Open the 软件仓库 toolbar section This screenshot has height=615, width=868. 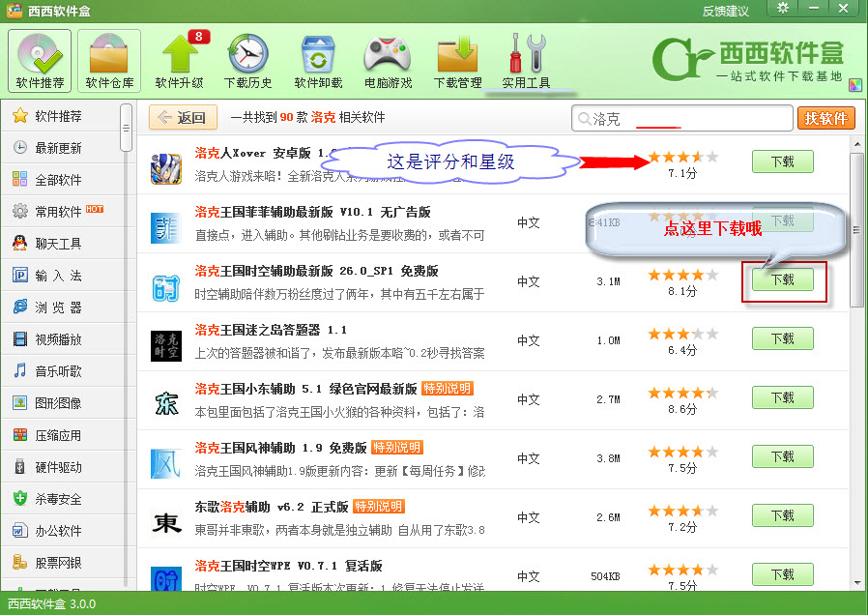[x=109, y=61]
